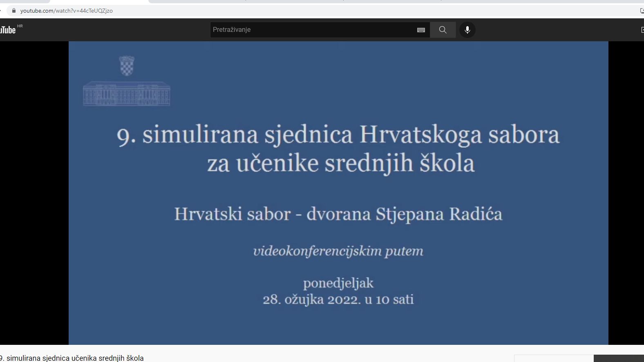
Task: Click the cut-off icon right of YouTube header
Action: tap(642, 30)
